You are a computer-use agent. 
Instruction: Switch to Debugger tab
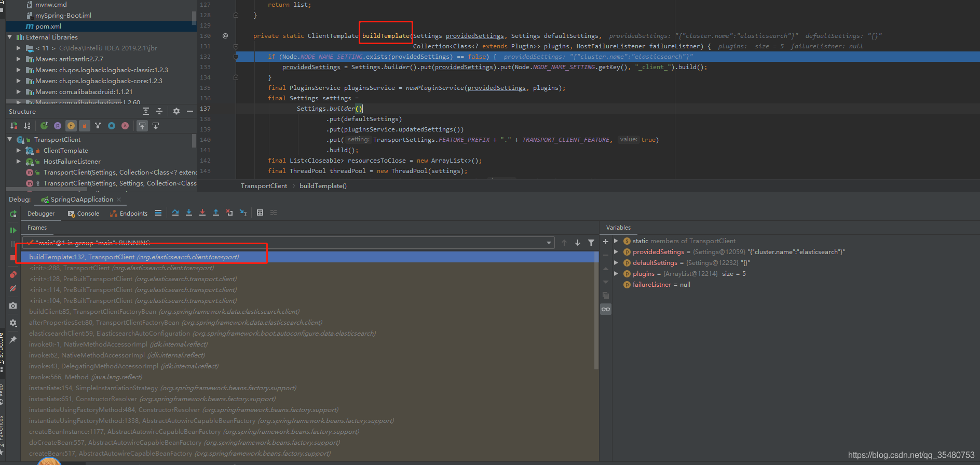click(41, 214)
